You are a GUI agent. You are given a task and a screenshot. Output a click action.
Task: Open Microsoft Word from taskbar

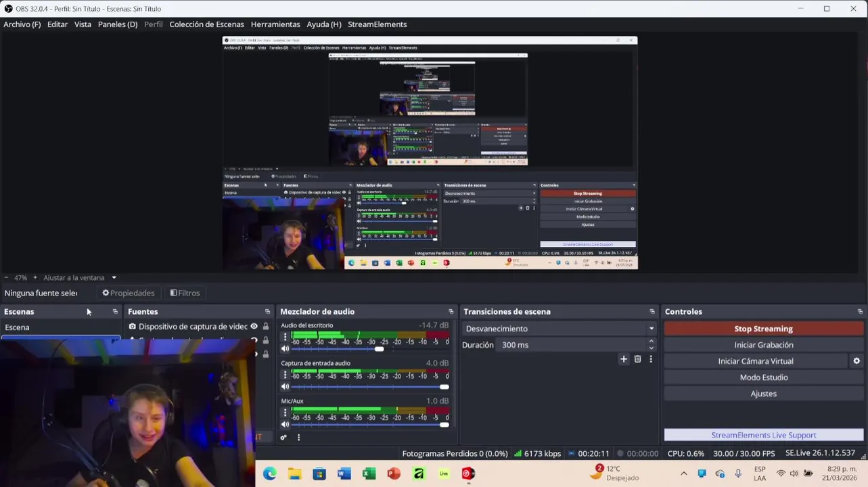coord(344,473)
